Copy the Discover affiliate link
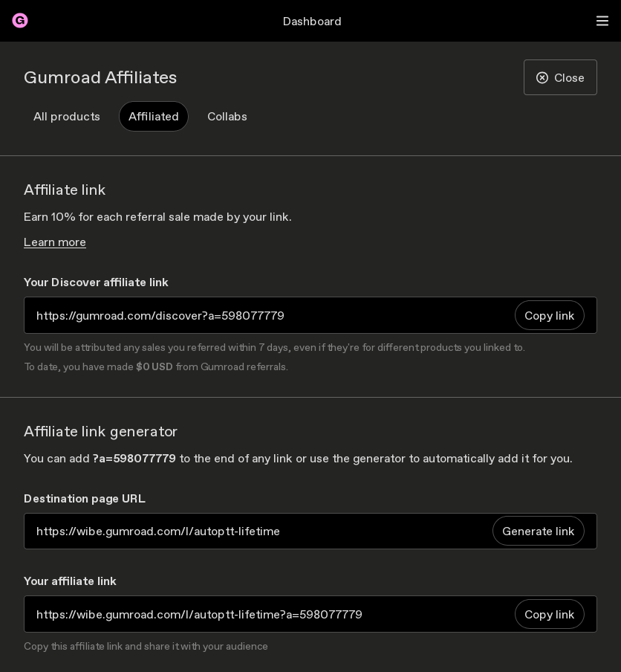 (549, 316)
